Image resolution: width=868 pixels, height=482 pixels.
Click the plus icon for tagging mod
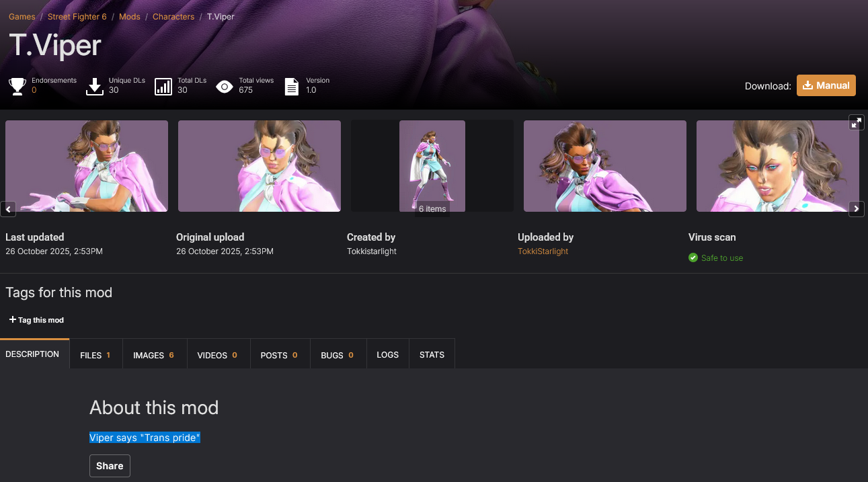[12, 319]
